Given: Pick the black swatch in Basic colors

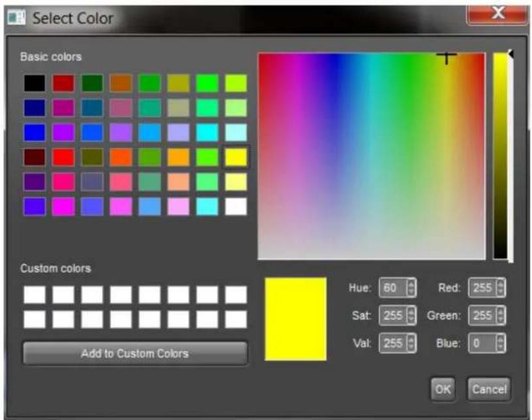Looking at the screenshot, I should click(35, 83).
